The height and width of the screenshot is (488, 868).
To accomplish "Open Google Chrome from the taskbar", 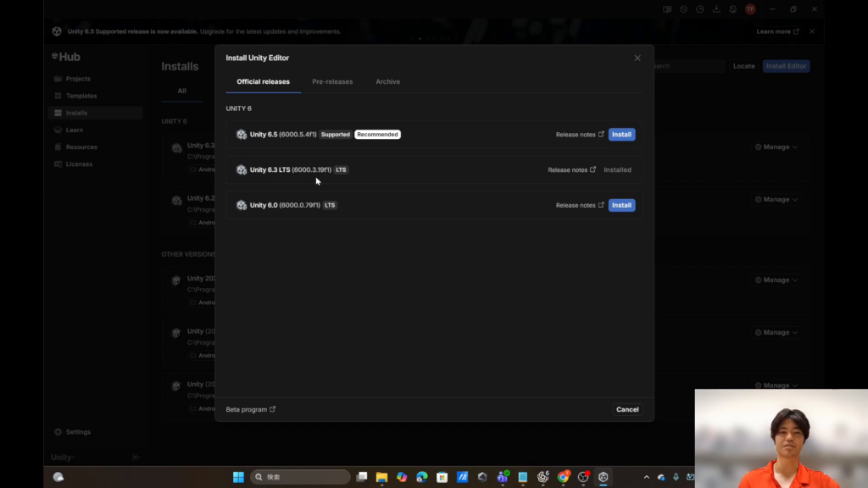I will pos(563,477).
